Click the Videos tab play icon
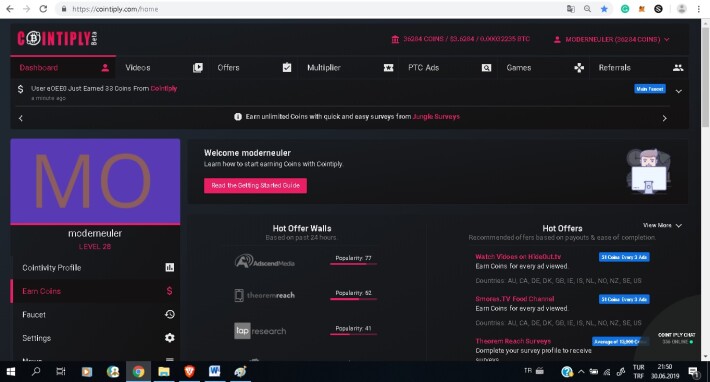The height and width of the screenshot is (382, 710). coord(197,68)
